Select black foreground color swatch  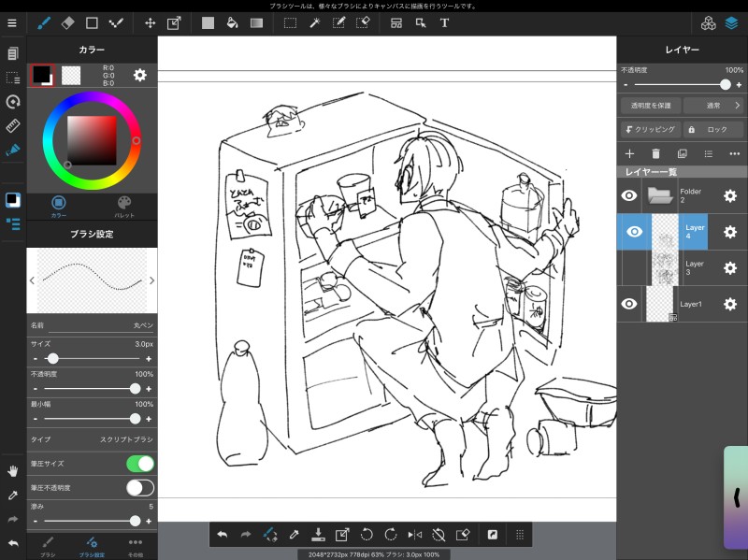(x=42, y=75)
